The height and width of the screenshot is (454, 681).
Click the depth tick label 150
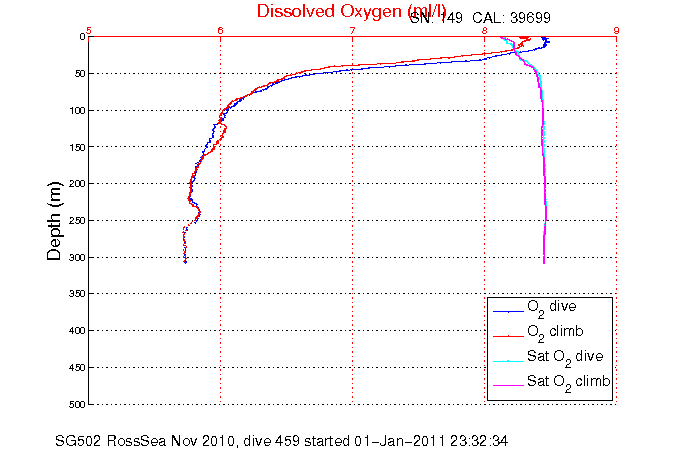click(x=77, y=147)
